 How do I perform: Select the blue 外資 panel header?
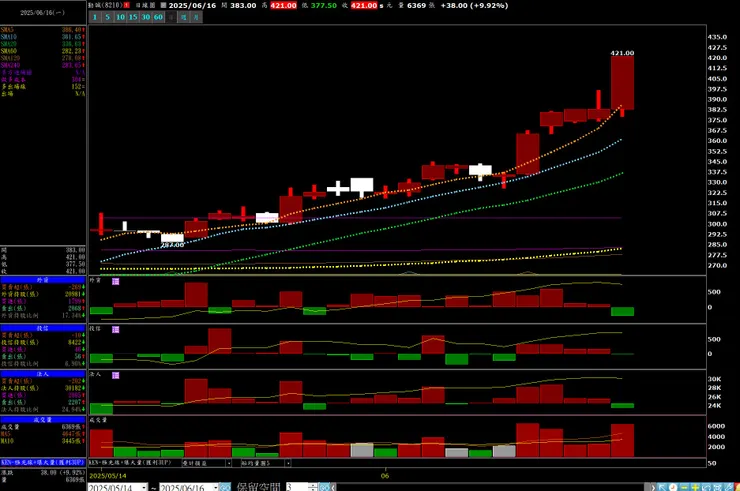[x=43, y=280]
